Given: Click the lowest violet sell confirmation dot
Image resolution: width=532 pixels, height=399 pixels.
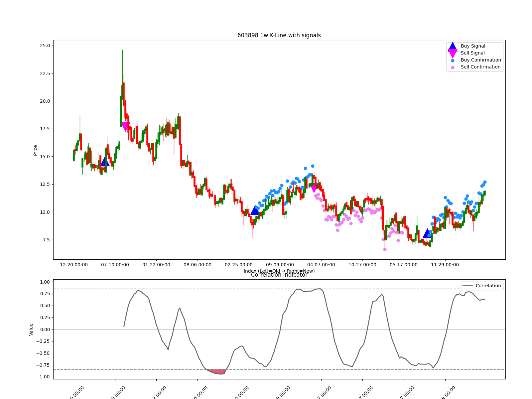Looking at the screenshot, I should point(385,249).
